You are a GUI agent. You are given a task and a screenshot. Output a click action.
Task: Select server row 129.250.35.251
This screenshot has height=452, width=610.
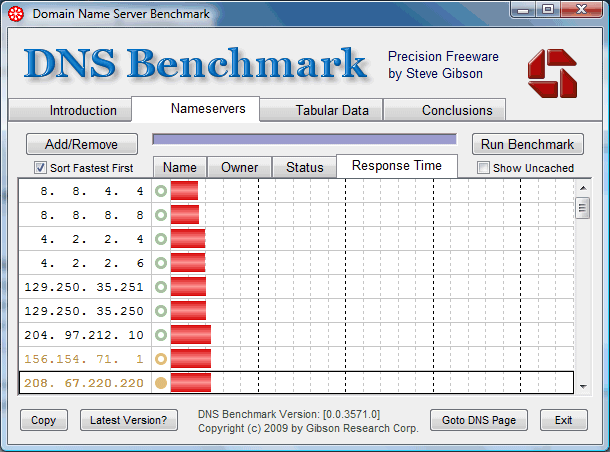296,287
